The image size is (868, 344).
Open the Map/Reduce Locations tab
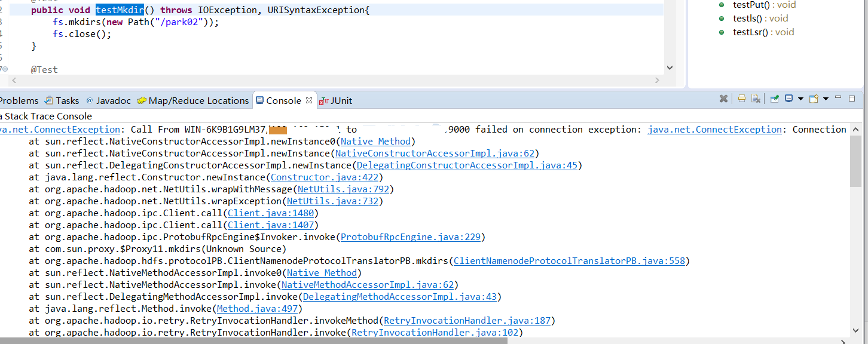pyautogui.click(x=192, y=100)
